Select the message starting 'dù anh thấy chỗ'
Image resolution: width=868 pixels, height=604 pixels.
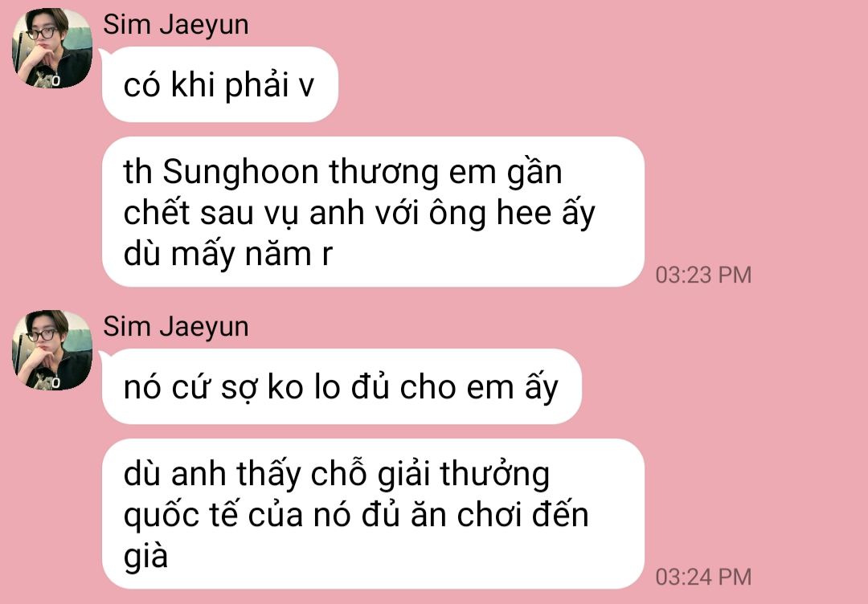coord(373,514)
